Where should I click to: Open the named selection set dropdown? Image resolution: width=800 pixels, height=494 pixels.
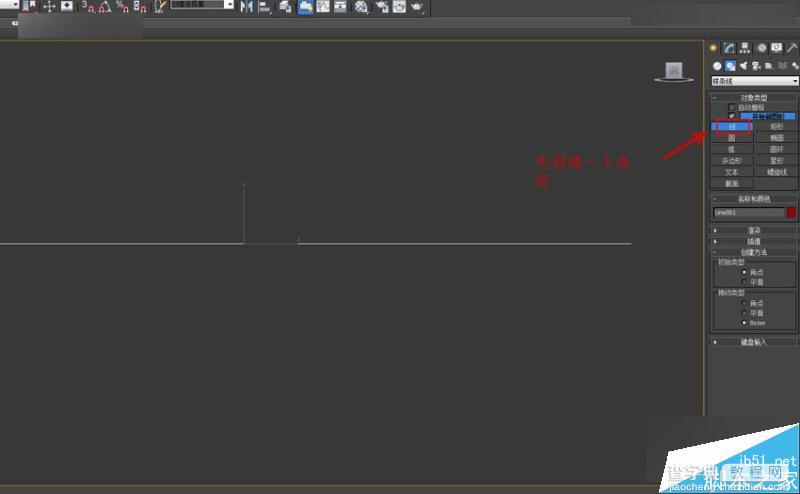(x=202, y=5)
